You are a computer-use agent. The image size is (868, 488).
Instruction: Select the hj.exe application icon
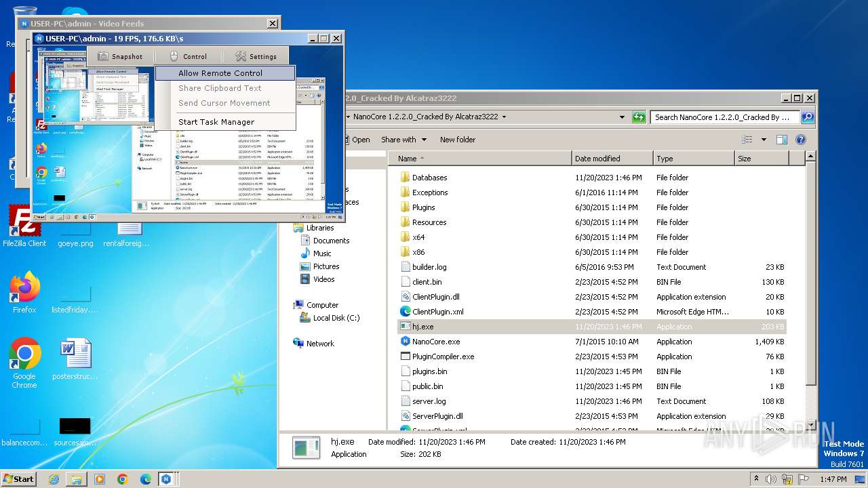coord(406,327)
